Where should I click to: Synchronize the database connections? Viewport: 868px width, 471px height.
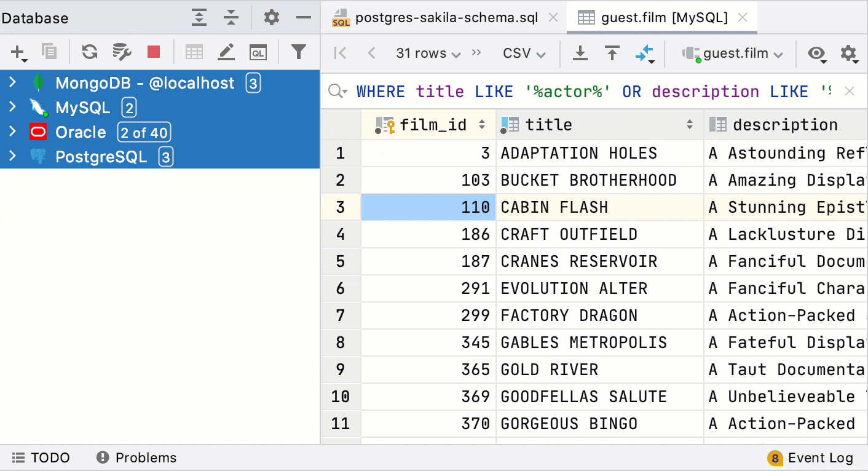coord(89,52)
